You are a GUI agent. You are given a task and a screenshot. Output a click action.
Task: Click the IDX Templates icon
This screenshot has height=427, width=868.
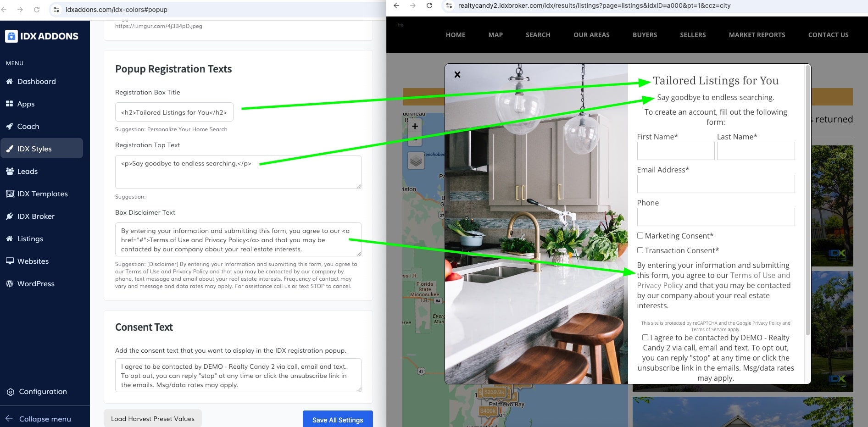10,194
